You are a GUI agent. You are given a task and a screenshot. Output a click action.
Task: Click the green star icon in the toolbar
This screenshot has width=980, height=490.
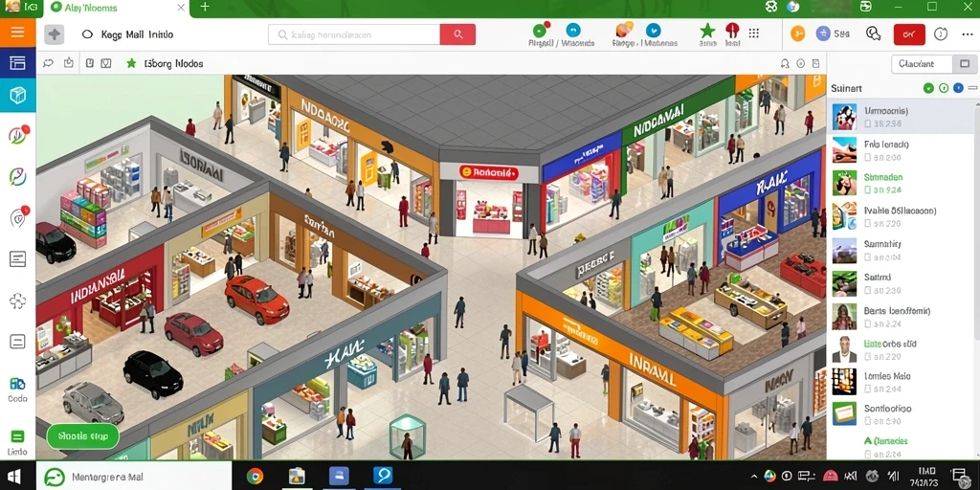pos(707,30)
